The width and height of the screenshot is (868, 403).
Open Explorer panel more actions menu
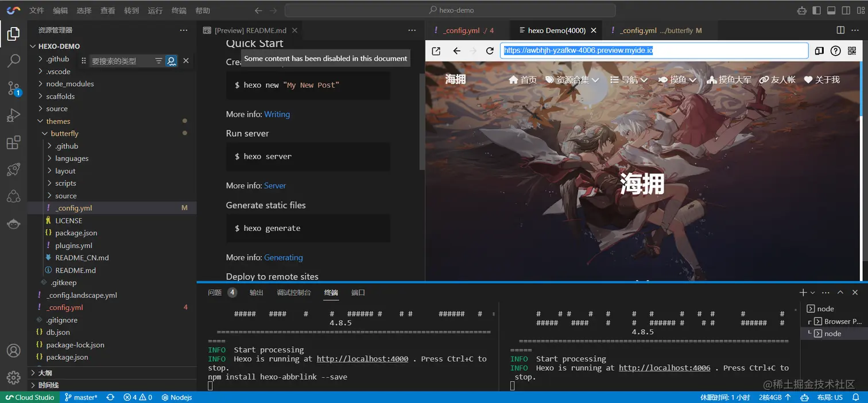(x=184, y=30)
